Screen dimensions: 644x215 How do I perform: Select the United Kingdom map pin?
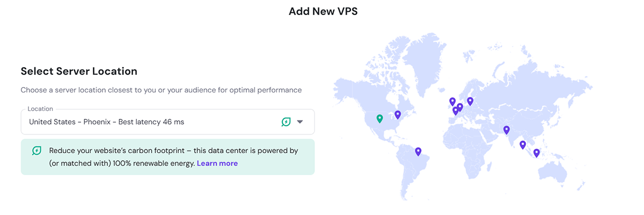[452, 102]
